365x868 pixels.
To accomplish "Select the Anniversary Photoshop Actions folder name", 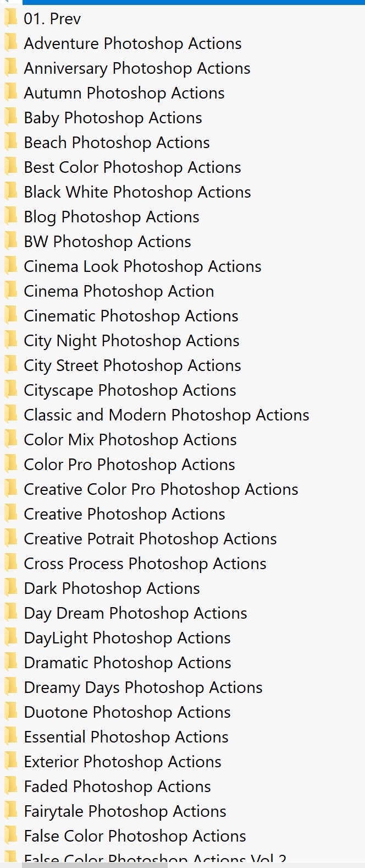I will 137,68.
